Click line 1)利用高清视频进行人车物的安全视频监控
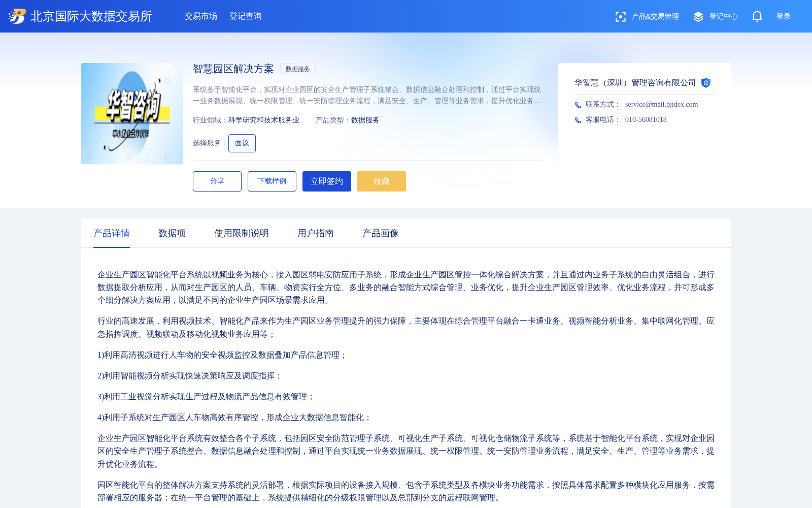The image size is (812, 508). coord(222,355)
